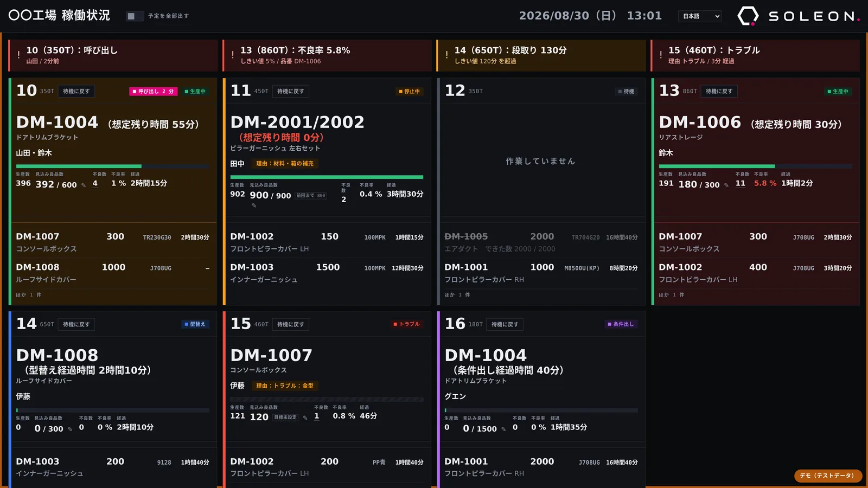
Task: Click デモ（テストデータ） badge
Action: click(x=827, y=476)
